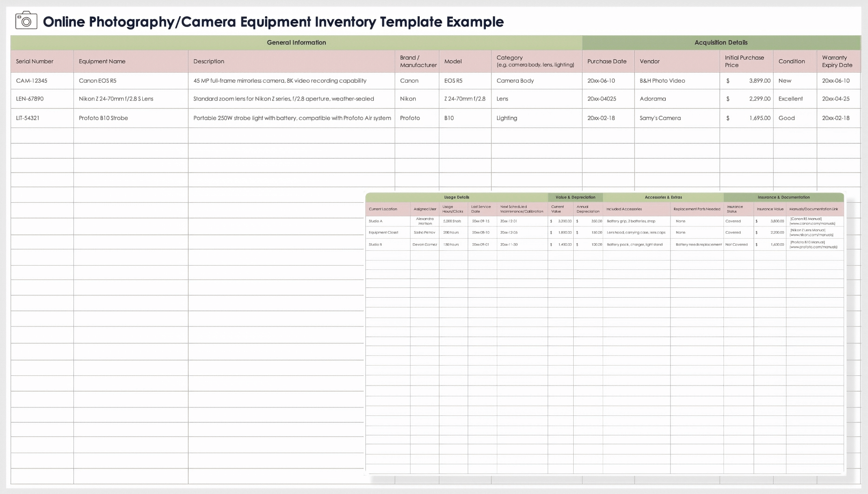Click the camera icon beside the title
The width and height of the screenshot is (868, 494).
(26, 21)
